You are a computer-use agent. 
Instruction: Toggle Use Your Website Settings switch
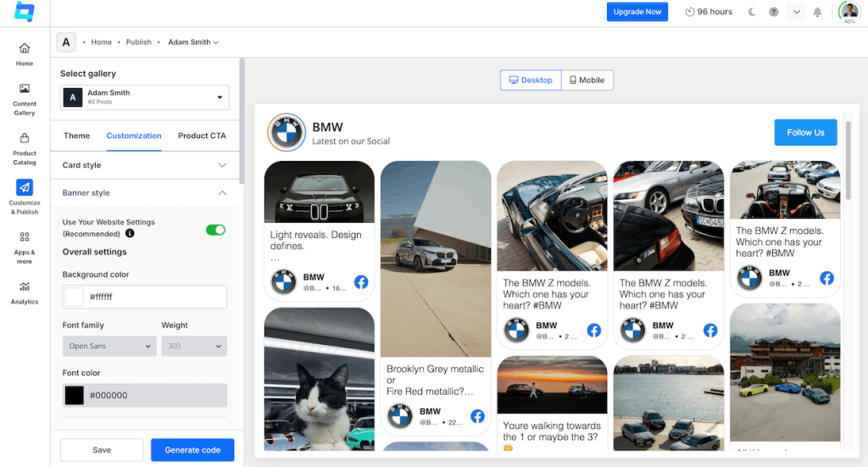coord(215,230)
